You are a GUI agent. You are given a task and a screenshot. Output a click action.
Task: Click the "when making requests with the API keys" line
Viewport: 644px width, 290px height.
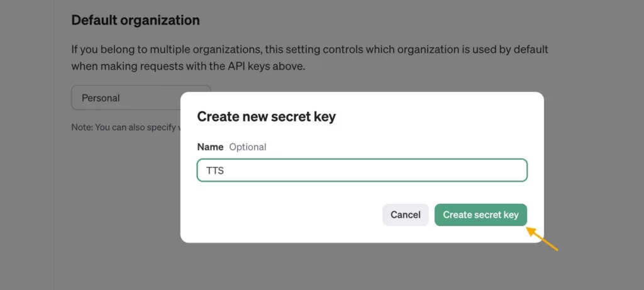click(x=187, y=65)
